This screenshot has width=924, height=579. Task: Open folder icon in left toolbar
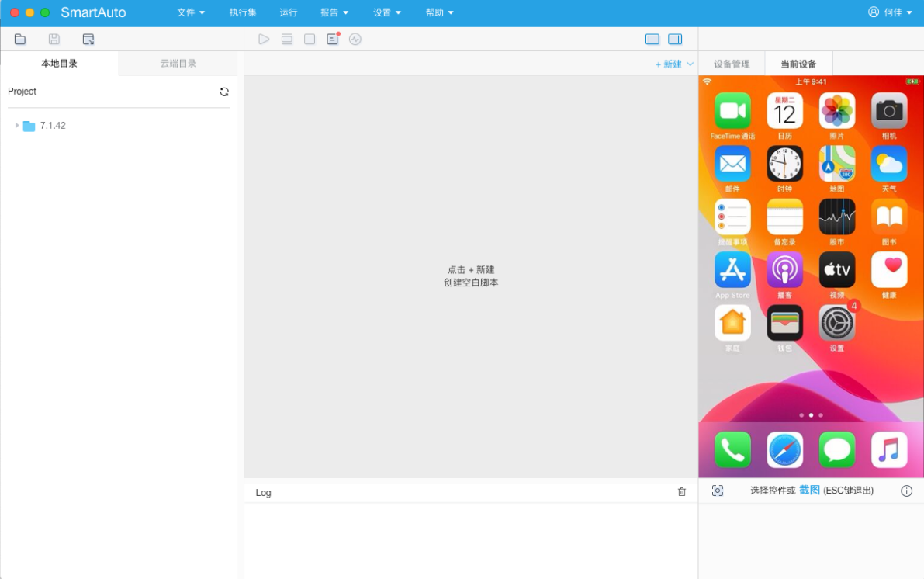click(x=20, y=40)
